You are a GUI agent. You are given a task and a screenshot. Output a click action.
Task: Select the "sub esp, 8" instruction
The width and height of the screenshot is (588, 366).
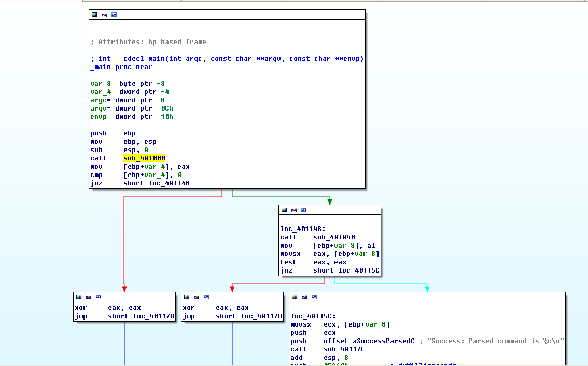click(119, 150)
